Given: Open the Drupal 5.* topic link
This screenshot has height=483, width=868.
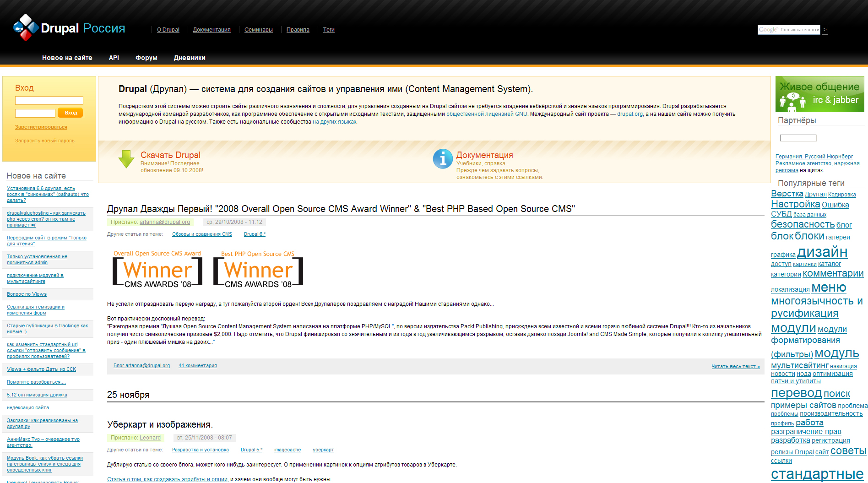Looking at the screenshot, I should 251,450.
